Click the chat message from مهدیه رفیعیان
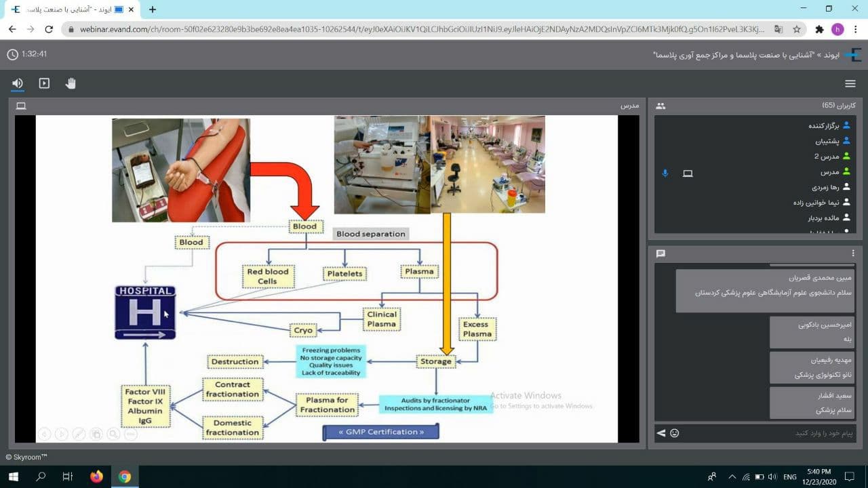This screenshot has width=868, height=488. 812,367
